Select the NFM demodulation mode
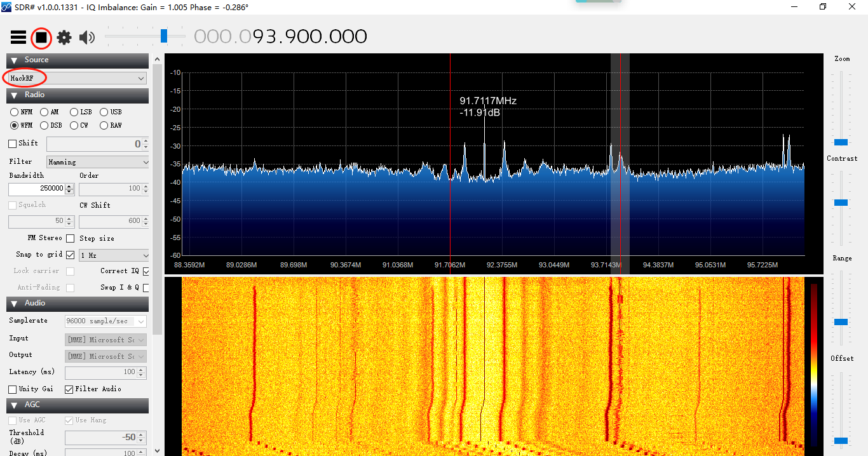868x456 pixels. coord(13,112)
